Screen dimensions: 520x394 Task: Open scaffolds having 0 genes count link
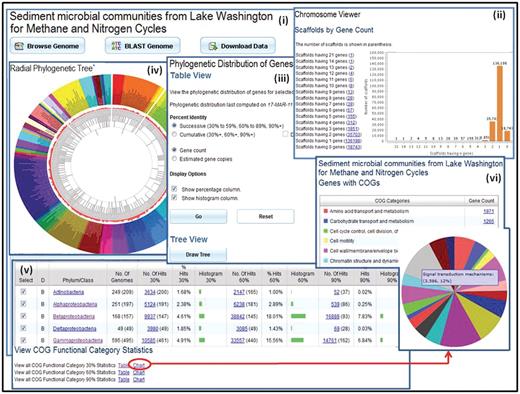coord(354,147)
